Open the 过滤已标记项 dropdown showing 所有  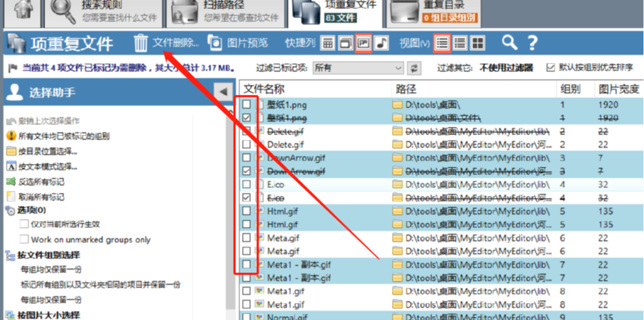pos(358,68)
